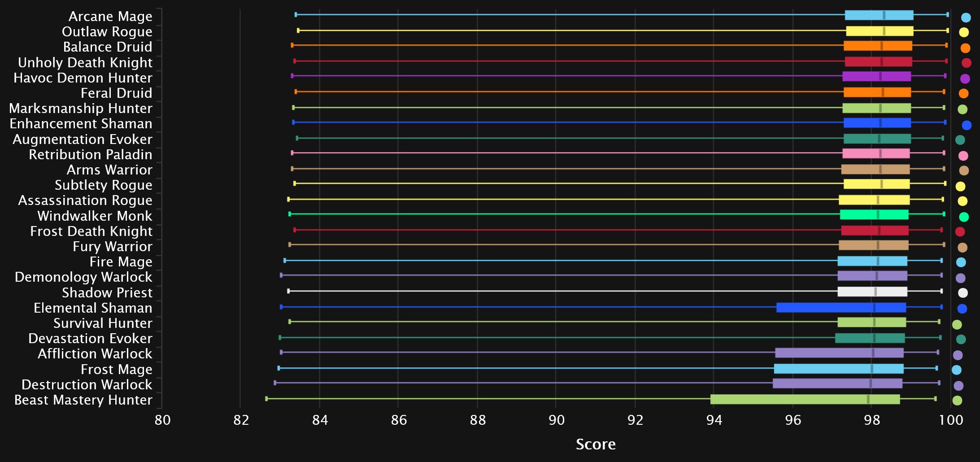
Task: Click the Retribution Paladin pink dot
Action: pyautogui.click(x=963, y=156)
